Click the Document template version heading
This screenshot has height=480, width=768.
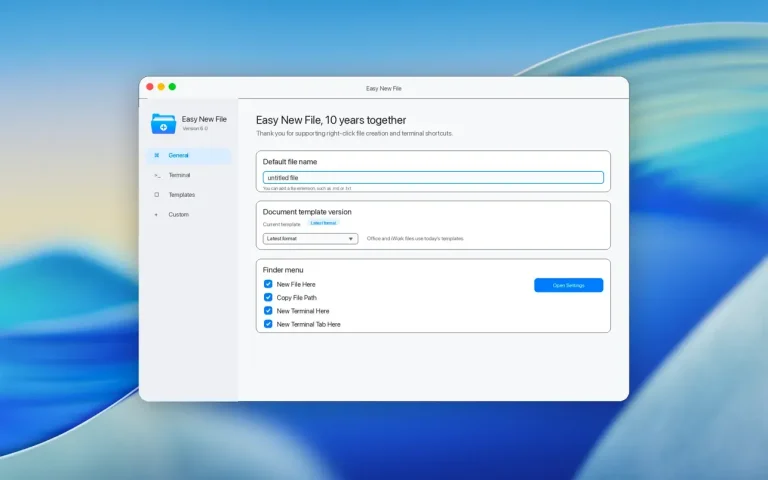[307, 212]
